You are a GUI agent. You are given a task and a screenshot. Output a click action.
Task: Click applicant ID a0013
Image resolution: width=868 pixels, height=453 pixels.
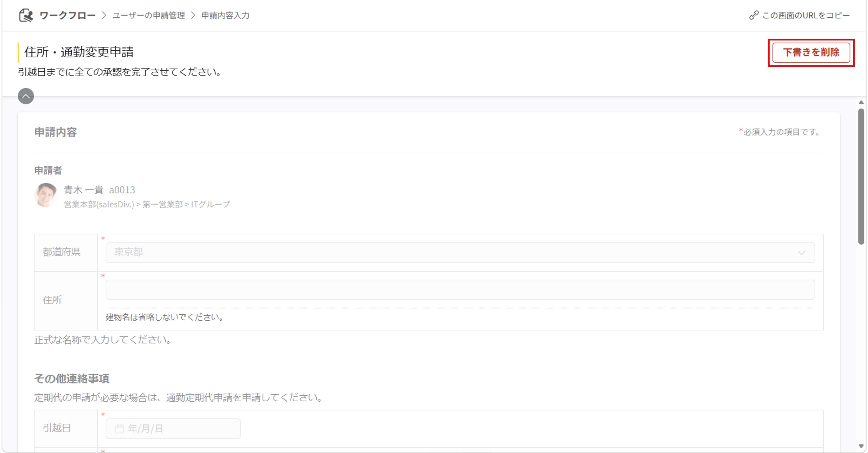tap(122, 190)
